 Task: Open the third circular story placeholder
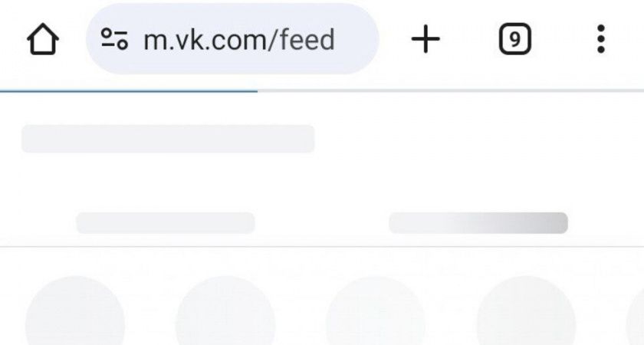376,311
